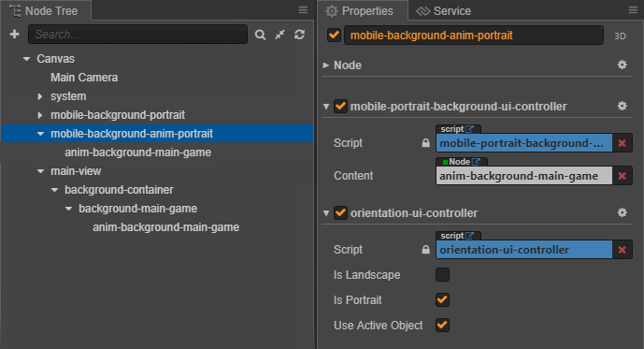Uncheck the Is Portrait checkbox
644x349 pixels.
(442, 299)
